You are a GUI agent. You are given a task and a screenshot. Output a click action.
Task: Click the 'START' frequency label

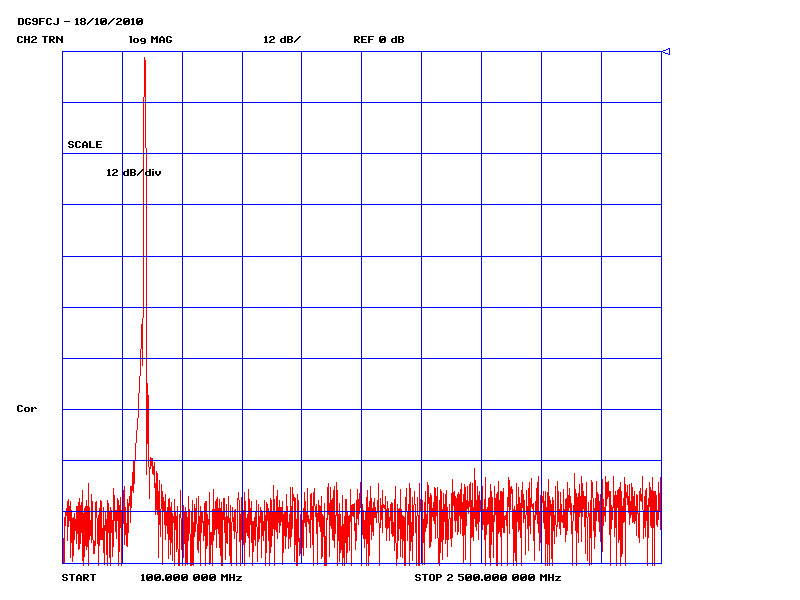point(79,578)
